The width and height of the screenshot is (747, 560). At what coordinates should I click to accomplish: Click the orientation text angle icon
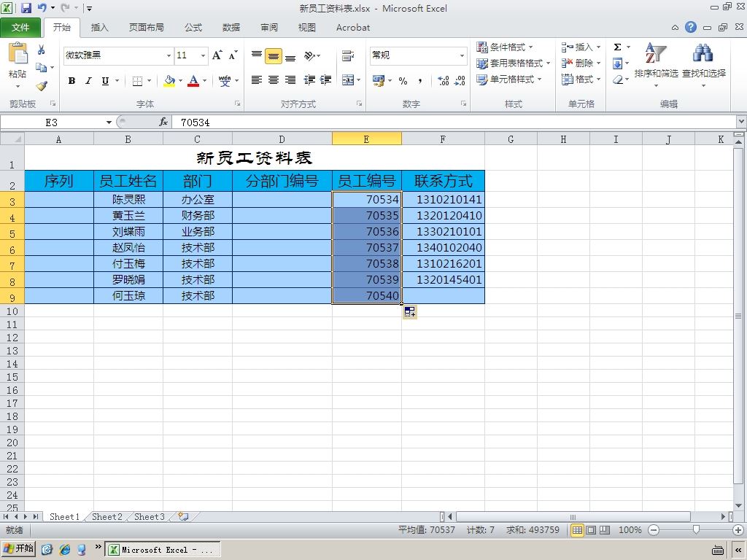click(309, 55)
